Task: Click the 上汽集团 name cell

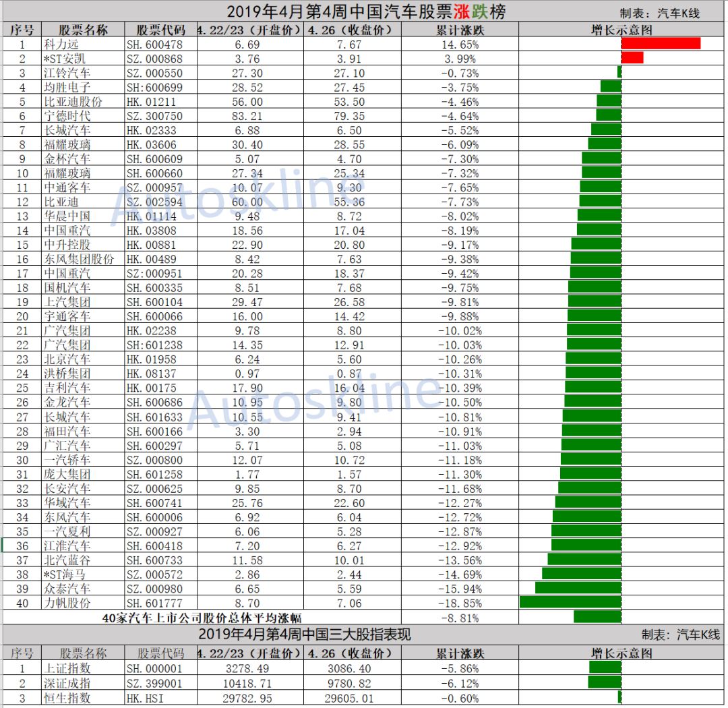Action: (83, 303)
